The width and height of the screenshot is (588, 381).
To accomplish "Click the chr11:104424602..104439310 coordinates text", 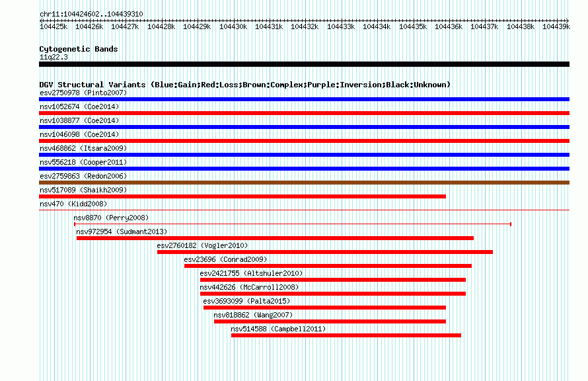I will point(91,15).
